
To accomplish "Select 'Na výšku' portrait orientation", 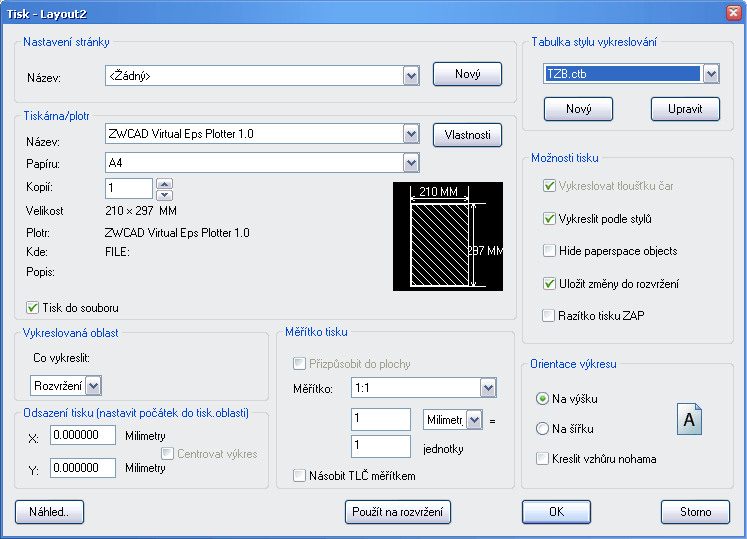I will click(543, 399).
